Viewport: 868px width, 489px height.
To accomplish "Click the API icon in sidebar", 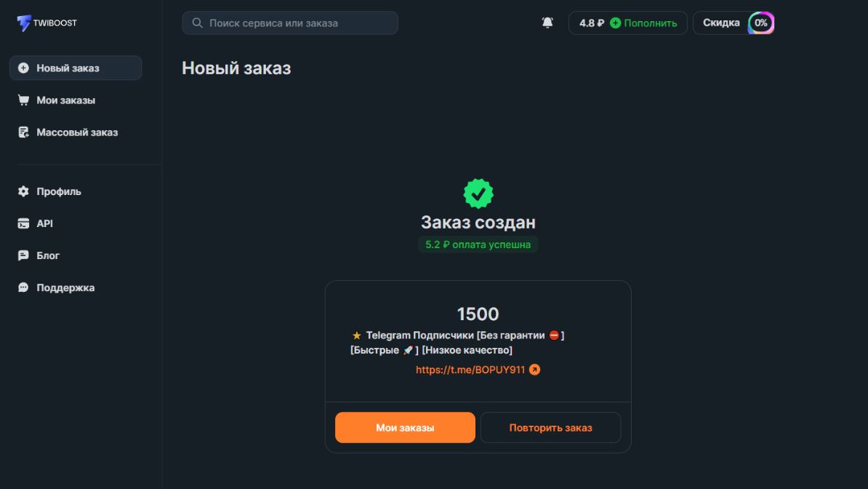I will click(23, 223).
